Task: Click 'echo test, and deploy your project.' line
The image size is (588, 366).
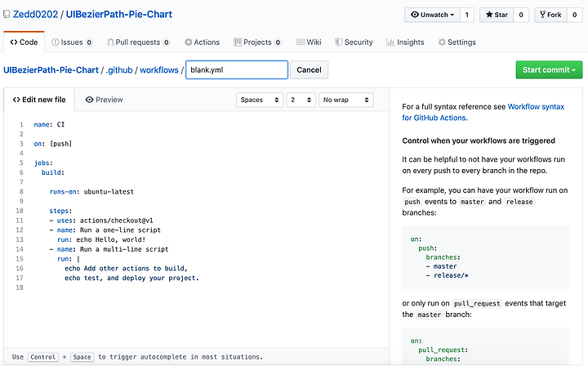Action: [x=131, y=278]
